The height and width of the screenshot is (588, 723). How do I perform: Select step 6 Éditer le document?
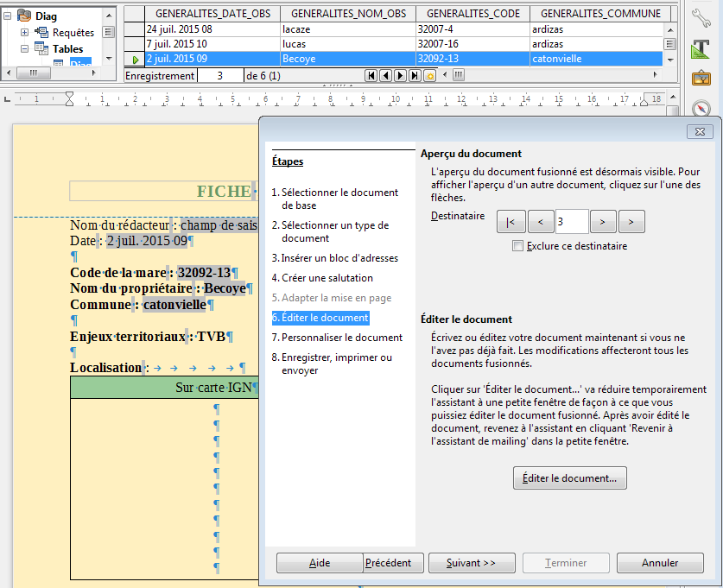click(320, 318)
